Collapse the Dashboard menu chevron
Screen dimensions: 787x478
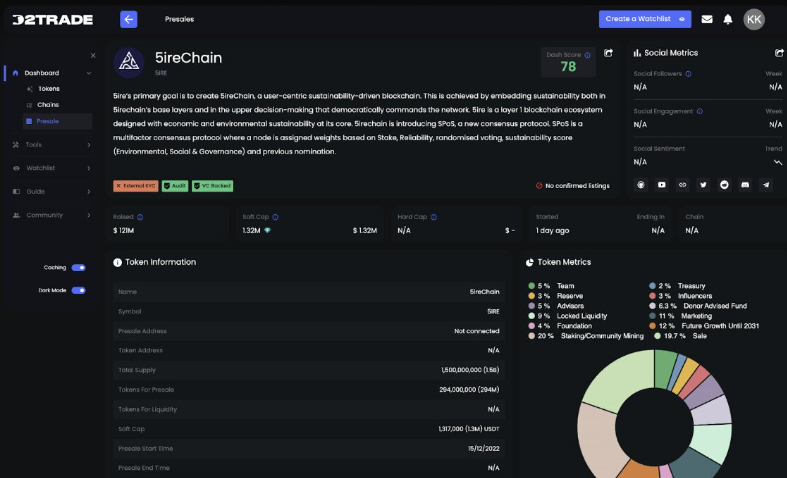(89, 73)
